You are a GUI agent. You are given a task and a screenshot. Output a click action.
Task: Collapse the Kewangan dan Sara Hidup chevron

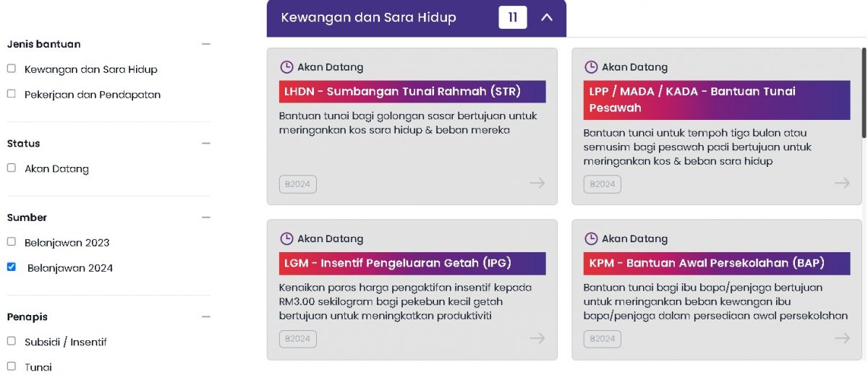click(547, 17)
